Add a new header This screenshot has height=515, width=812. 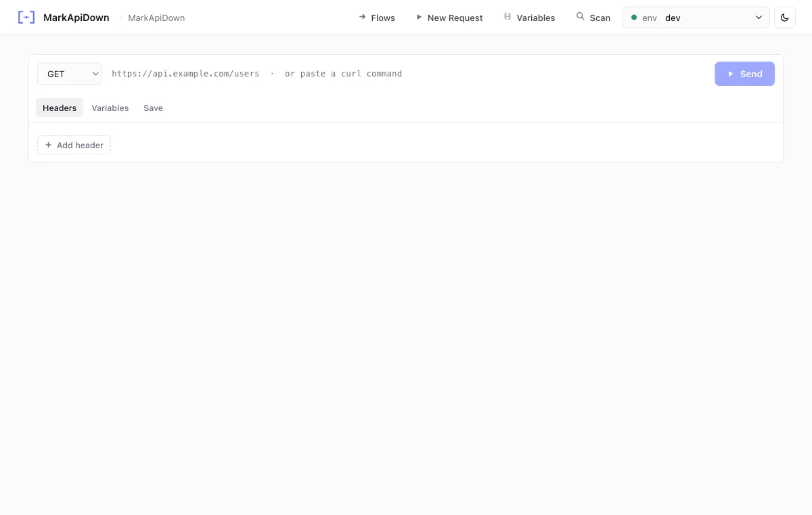74,145
